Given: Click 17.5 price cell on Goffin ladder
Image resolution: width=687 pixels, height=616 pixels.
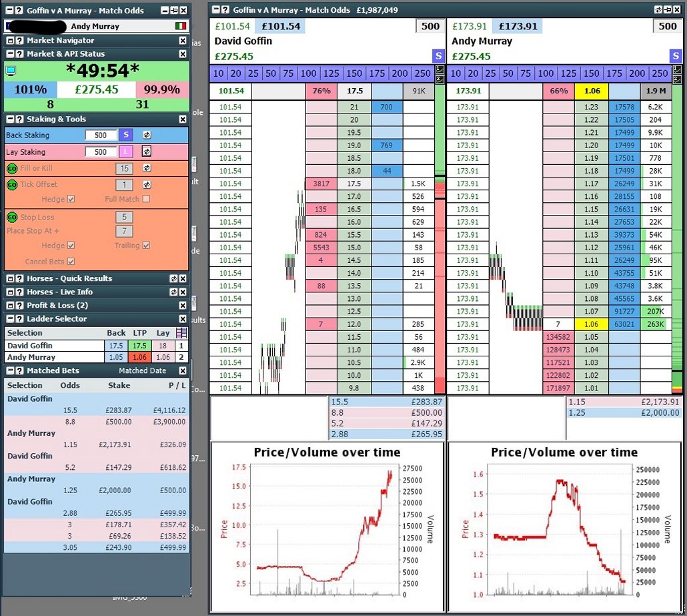Looking at the screenshot, I should click(354, 184).
